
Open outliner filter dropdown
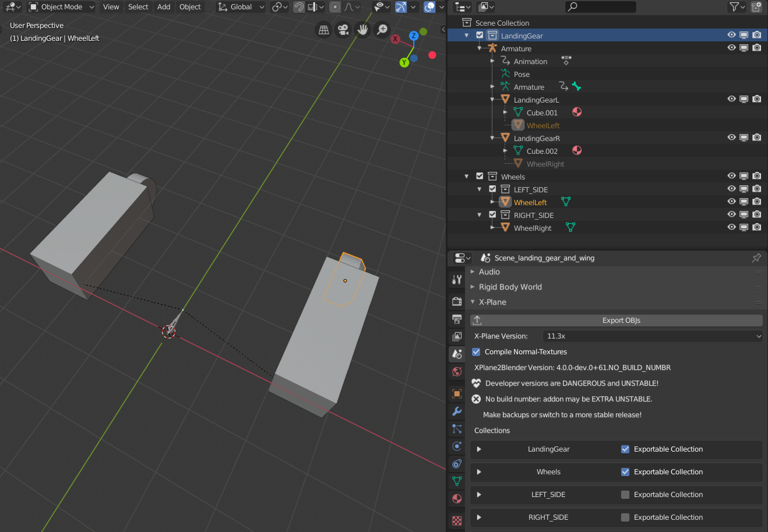coord(737,7)
